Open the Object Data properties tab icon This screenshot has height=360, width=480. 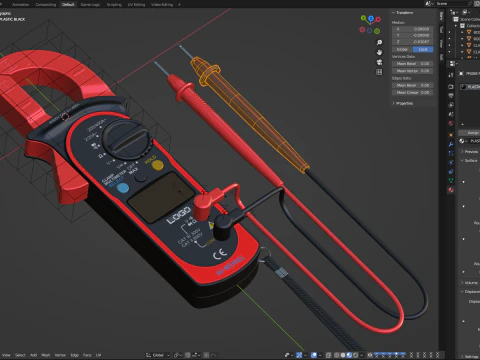click(x=451, y=181)
